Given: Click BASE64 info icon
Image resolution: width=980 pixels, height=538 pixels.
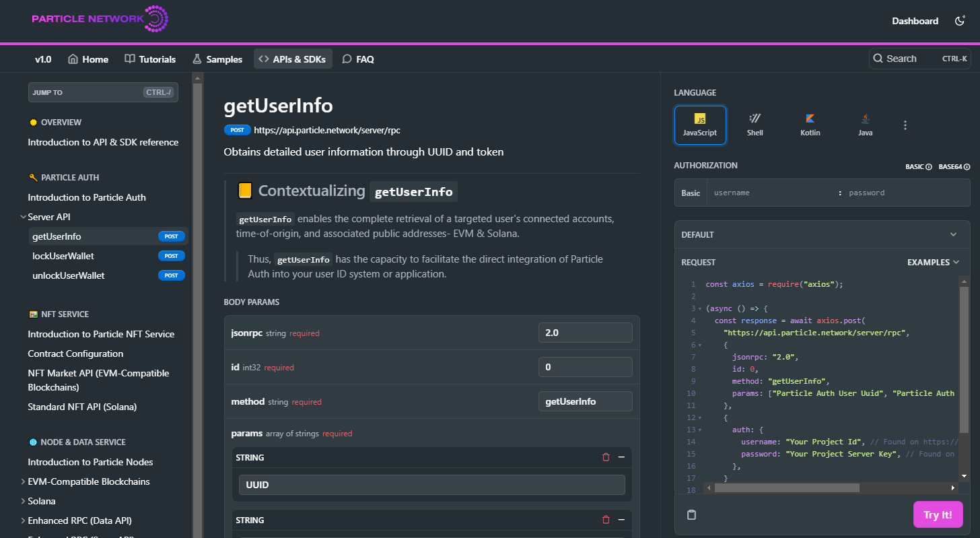Looking at the screenshot, I should (967, 167).
